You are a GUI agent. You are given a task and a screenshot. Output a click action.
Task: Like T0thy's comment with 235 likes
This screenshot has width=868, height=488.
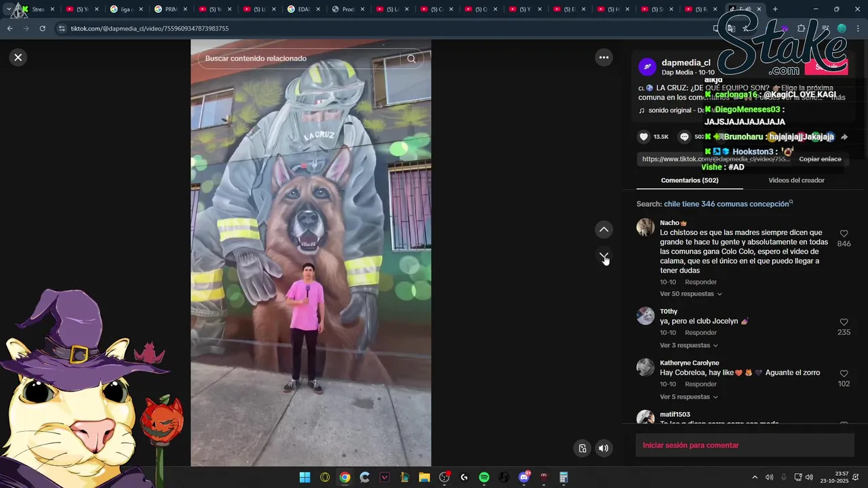(844, 323)
